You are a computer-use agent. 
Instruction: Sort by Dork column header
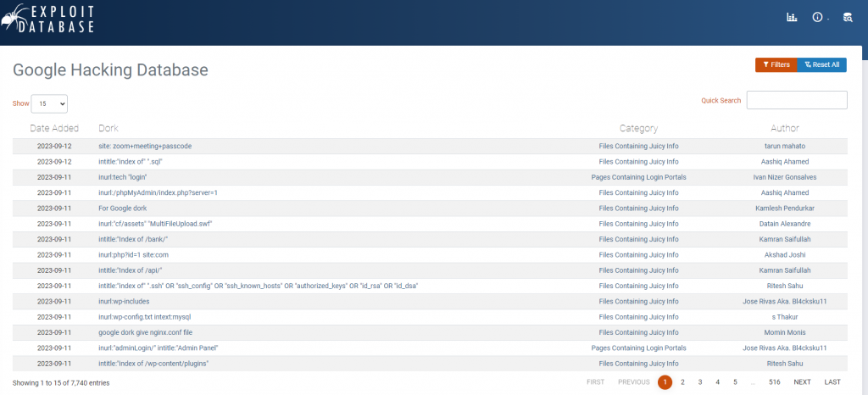(x=108, y=128)
